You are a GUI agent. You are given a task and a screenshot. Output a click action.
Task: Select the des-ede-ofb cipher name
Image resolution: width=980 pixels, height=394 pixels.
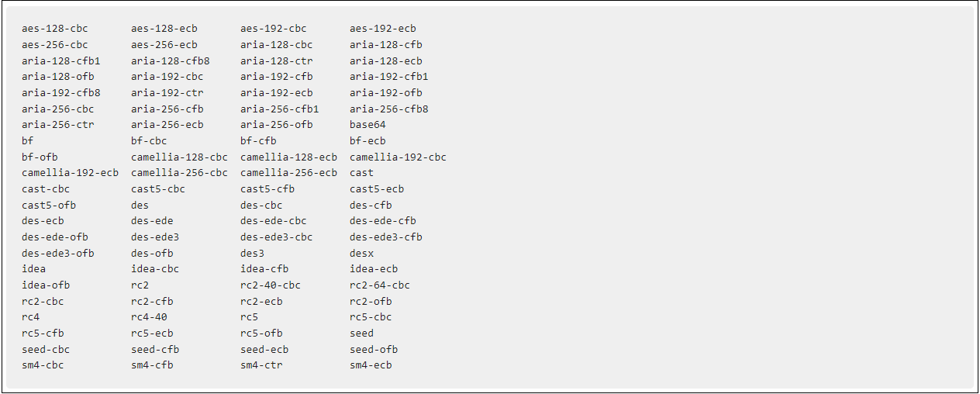54,237
